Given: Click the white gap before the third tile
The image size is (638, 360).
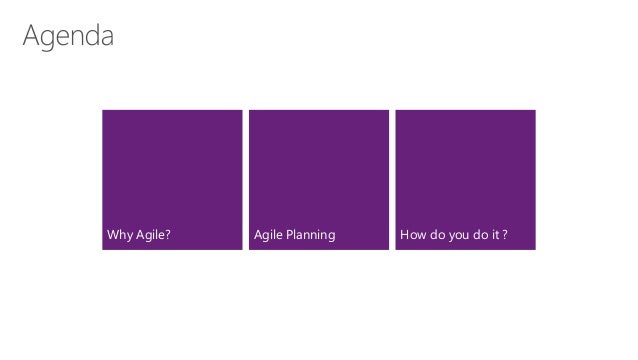Looking at the screenshot, I should pos(392,180).
